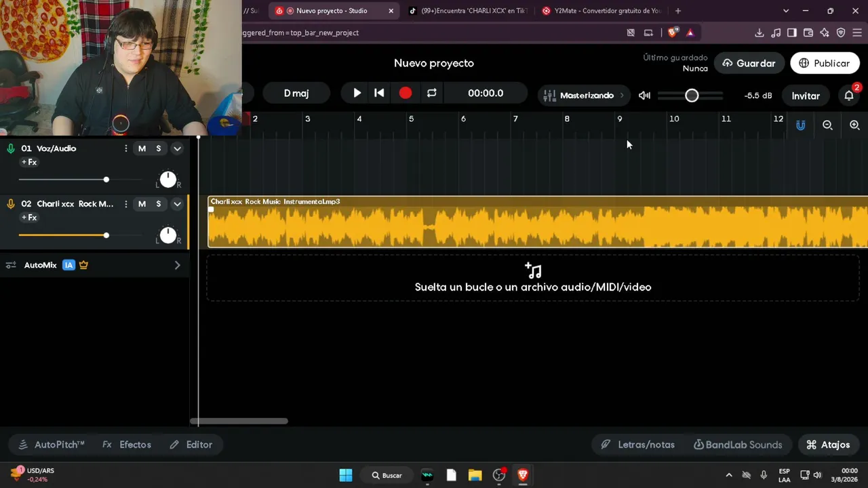Click the Charli xcx track pan knob

(167, 235)
